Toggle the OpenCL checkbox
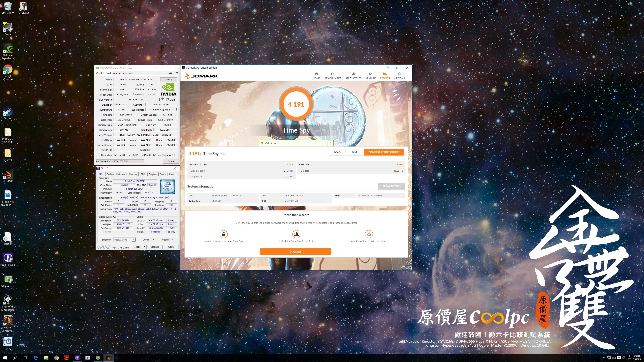Image resolution: width=644 pixels, height=362 pixels. pyautogui.click(x=116, y=155)
